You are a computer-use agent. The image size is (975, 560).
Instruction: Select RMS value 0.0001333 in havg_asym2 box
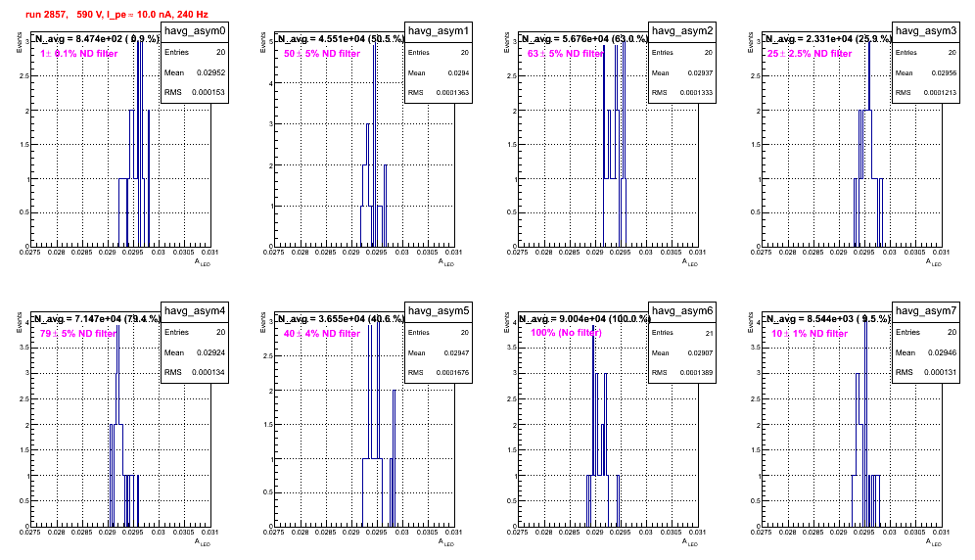point(696,93)
